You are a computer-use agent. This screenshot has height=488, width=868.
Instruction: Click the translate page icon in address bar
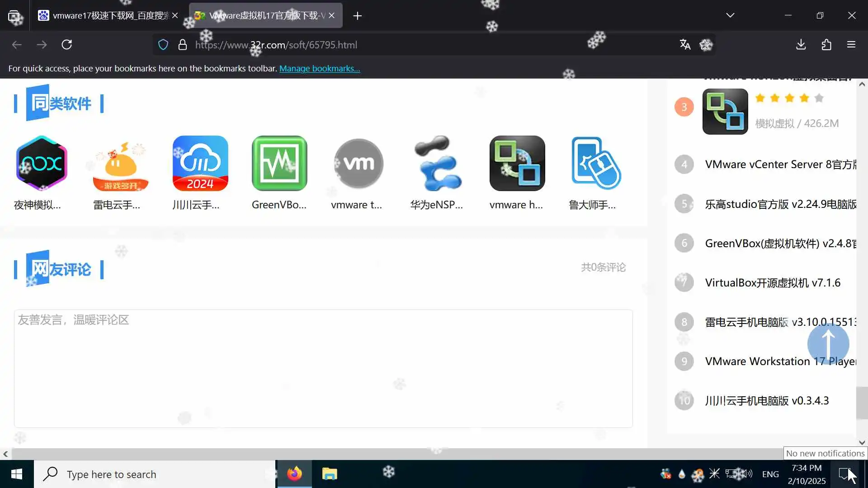(x=685, y=44)
